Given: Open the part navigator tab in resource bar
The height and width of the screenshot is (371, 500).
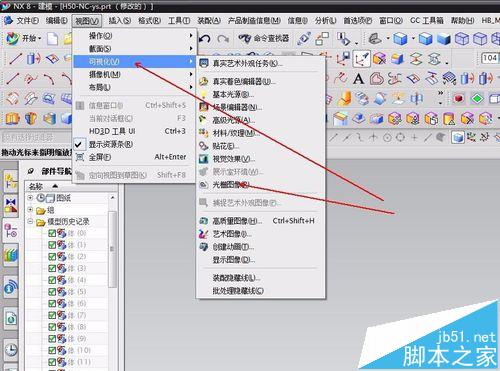Looking at the screenshot, I should point(11,230).
